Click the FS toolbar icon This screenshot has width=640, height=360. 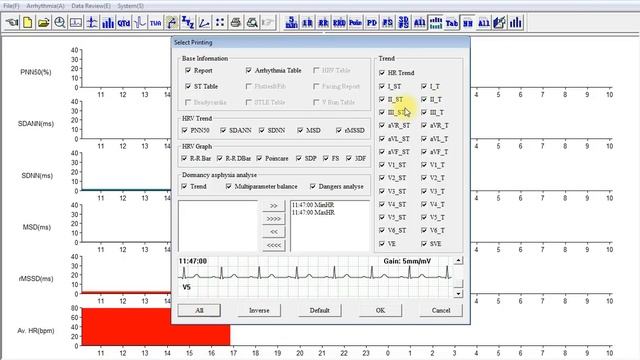[387, 22]
